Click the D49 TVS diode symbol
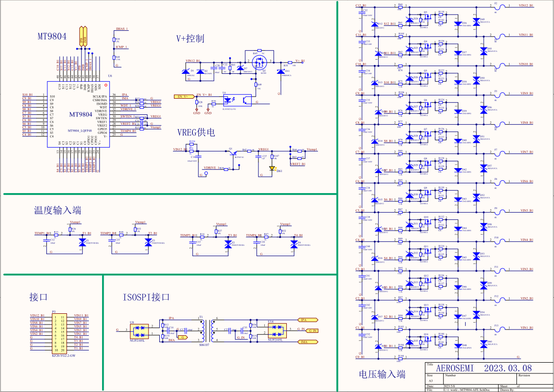This screenshot has height=392, width=554. (x=483, y=21)
